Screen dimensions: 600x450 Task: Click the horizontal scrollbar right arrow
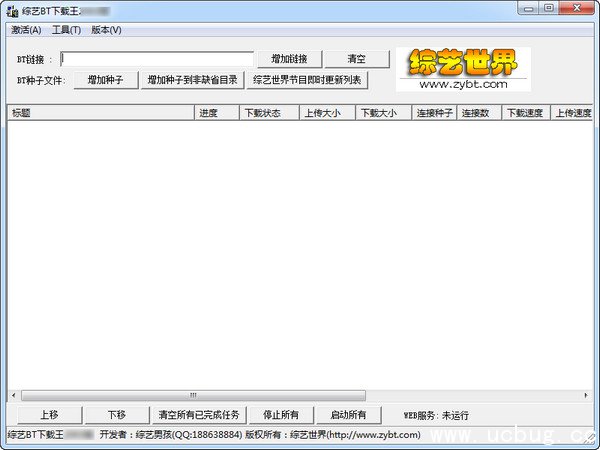coord(586,395)
